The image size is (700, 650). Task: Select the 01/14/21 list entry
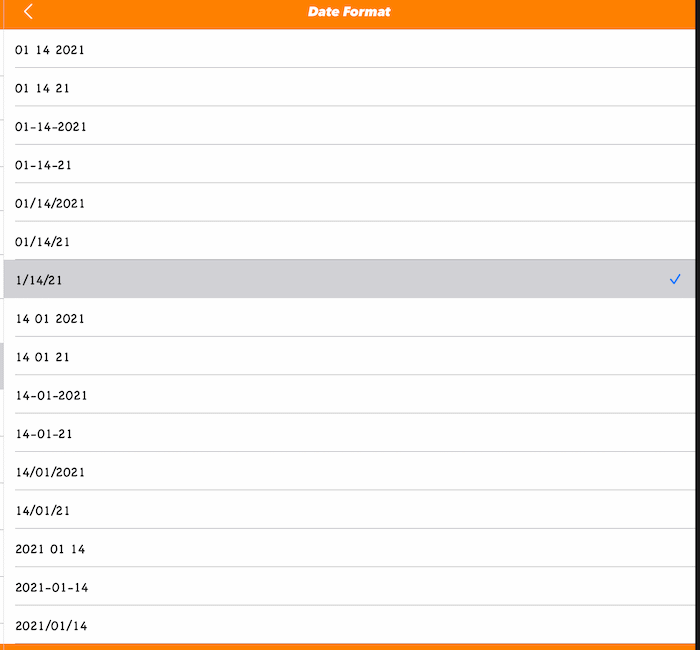[x=349, y=241]
